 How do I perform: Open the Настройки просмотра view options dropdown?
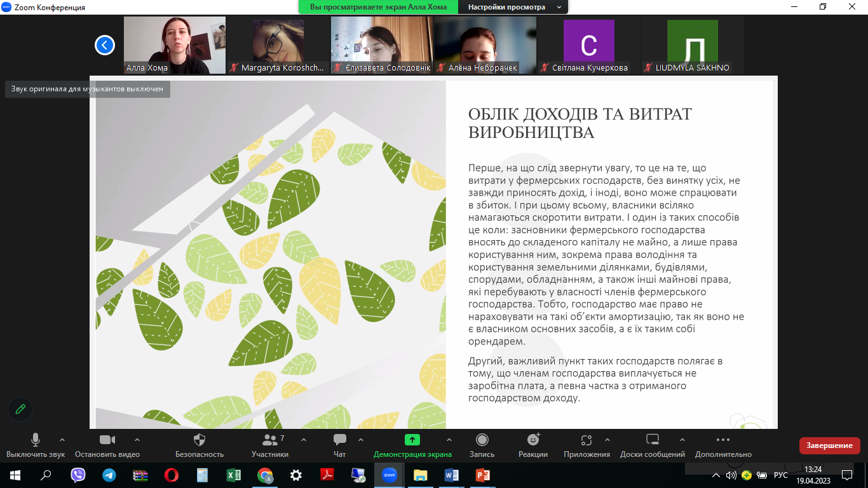click(515, 7)
